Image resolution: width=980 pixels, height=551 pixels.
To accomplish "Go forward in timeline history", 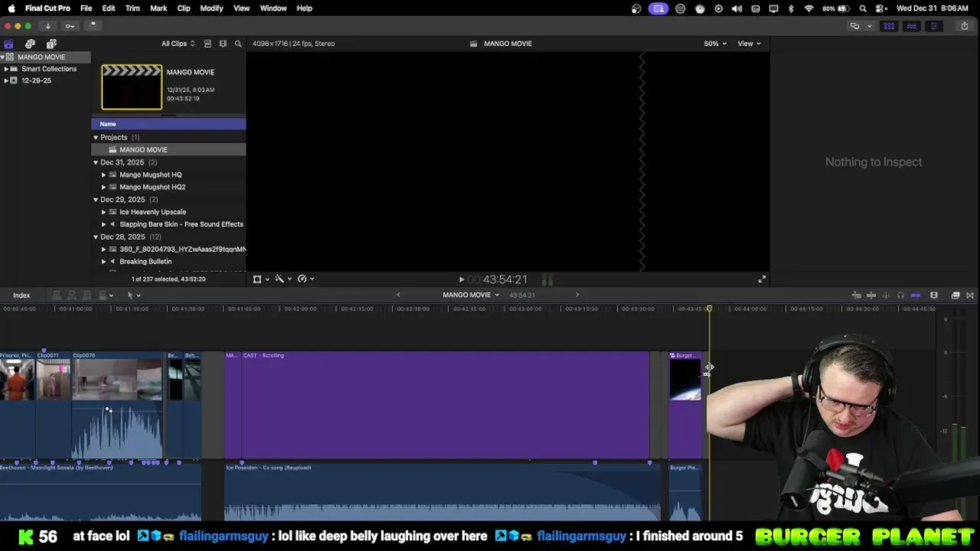I will pyautogui.click(x=577, y=295).
